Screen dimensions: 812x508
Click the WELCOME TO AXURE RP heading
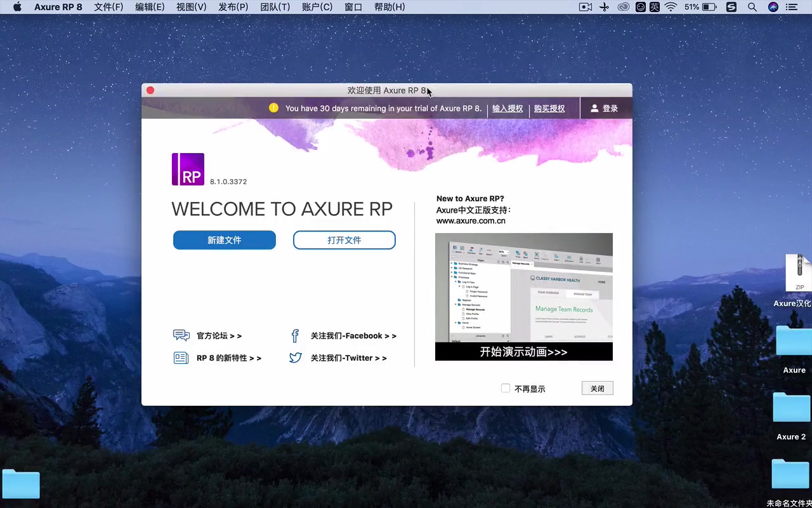tap(282, 209)
